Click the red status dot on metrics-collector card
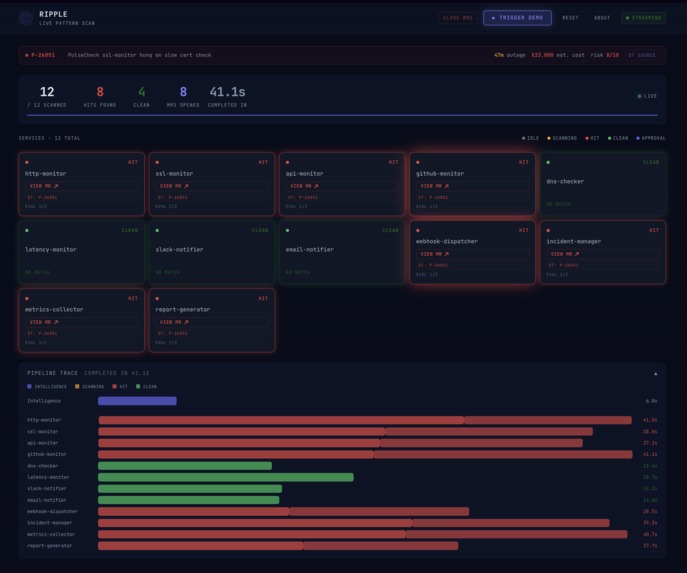 click(27, 298)
